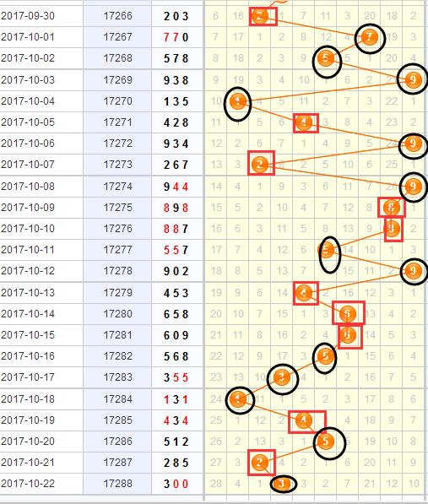Image resolution: width=428 pixels, height=504 pixels.
Task: Click the date 2017-09-30
Action: click(28, 16)
